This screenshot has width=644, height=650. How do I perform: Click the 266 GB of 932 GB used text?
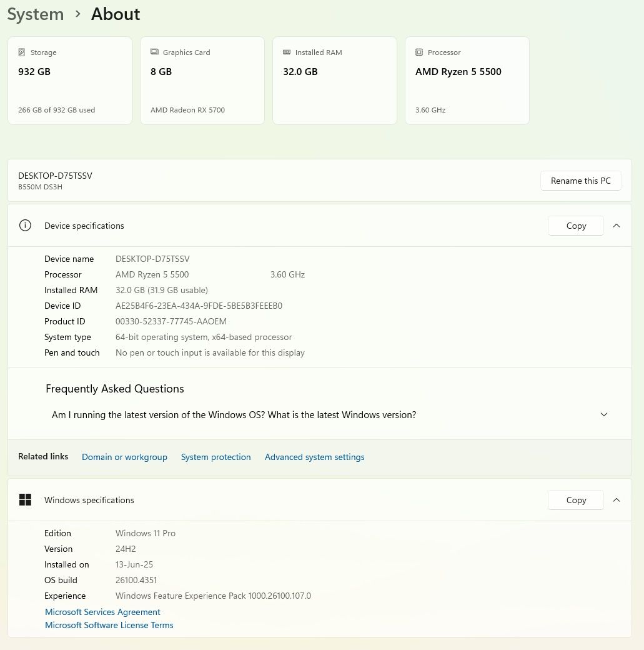[x=56, y=110]
